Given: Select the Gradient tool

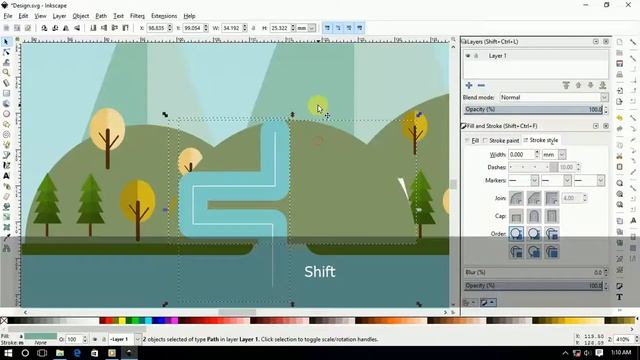Looking at the screenshot, I should [6, 217].
